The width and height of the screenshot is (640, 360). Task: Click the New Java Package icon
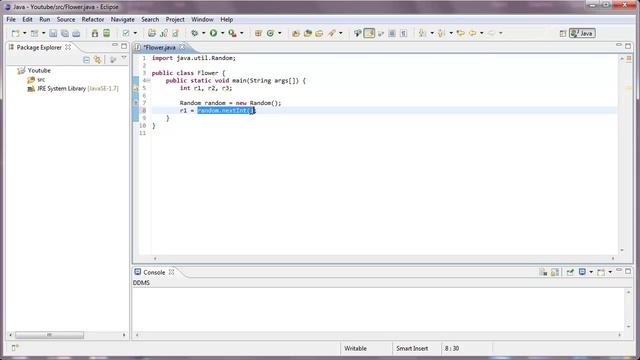258,33
